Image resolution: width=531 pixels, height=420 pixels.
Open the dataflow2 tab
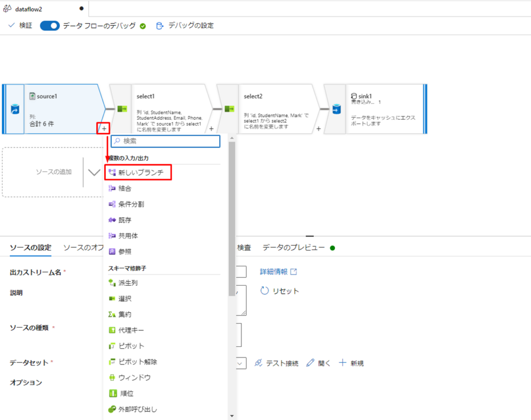coord(29,9)
